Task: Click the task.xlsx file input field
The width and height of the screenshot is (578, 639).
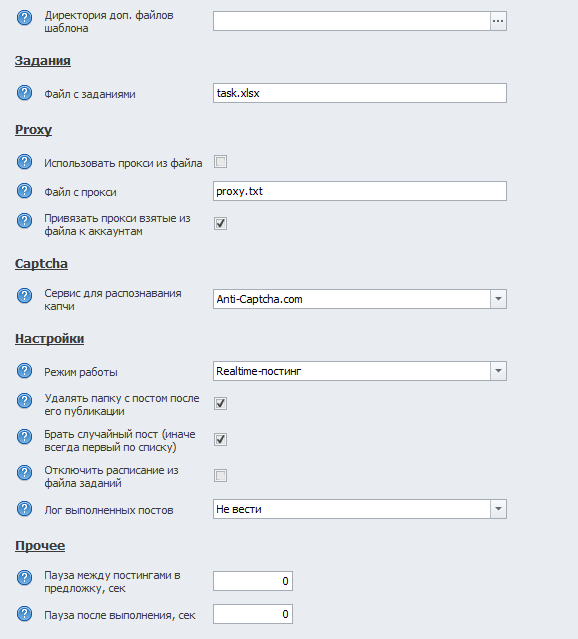Action: point(360,93)
